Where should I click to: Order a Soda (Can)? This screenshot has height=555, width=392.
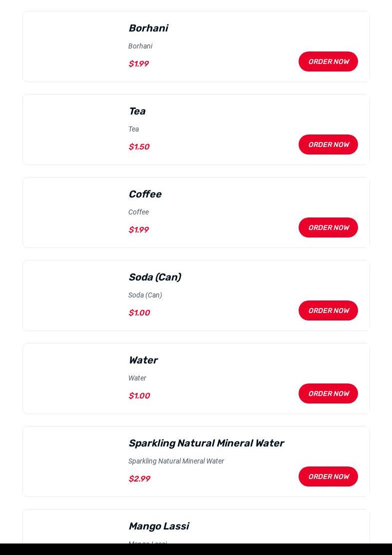click(328, 310)
